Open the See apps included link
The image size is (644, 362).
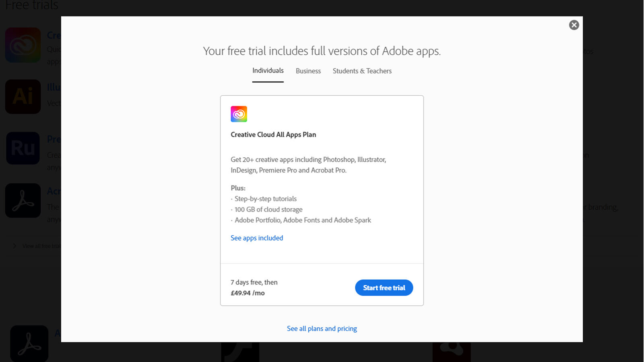(x=257, y=238)
